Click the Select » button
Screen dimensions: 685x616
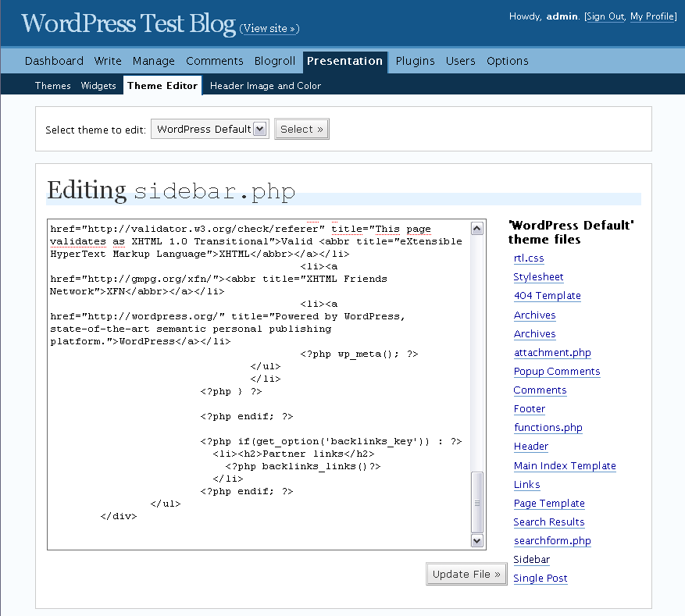[x=301, y=130]
